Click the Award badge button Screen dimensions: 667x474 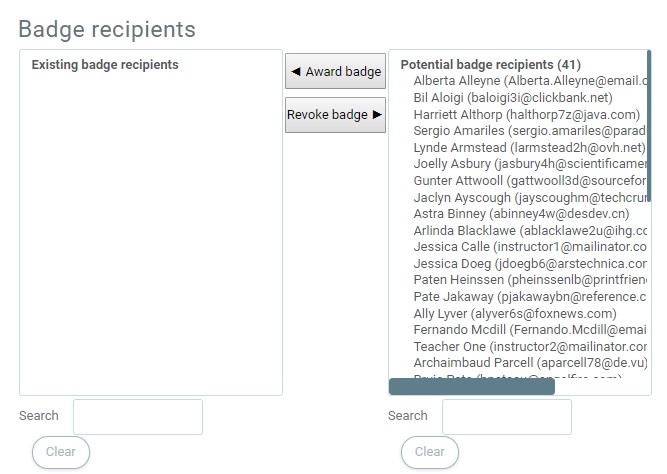tap(335, 72)
